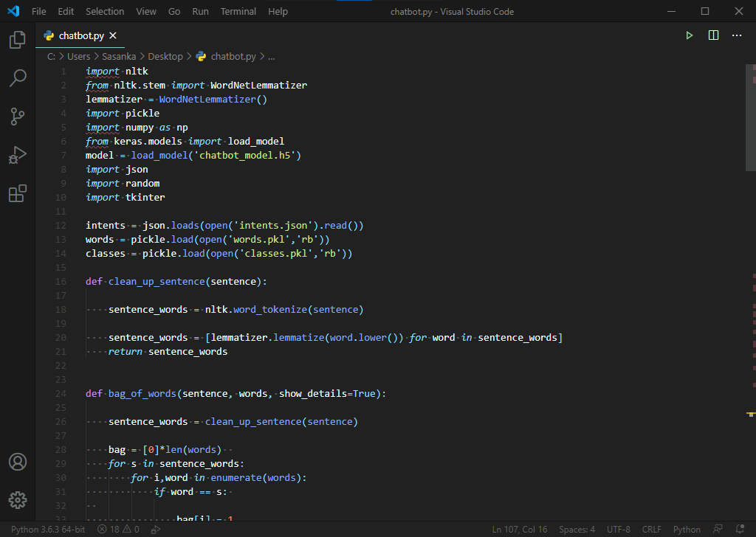Open the Explorer view in activity bar
Image resolution: width=756 pixels, height=537 pixels.
pos(18,40)
